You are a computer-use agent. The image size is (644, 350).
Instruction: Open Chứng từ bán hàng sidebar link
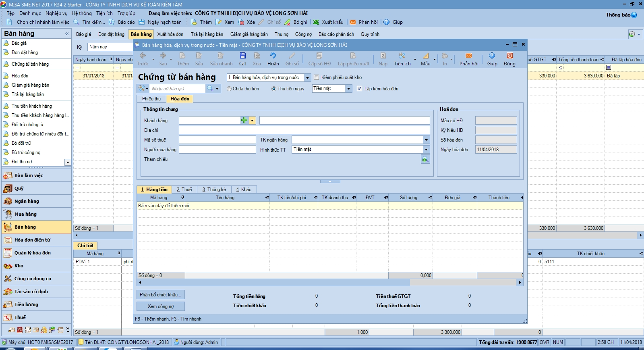(30, 64)
